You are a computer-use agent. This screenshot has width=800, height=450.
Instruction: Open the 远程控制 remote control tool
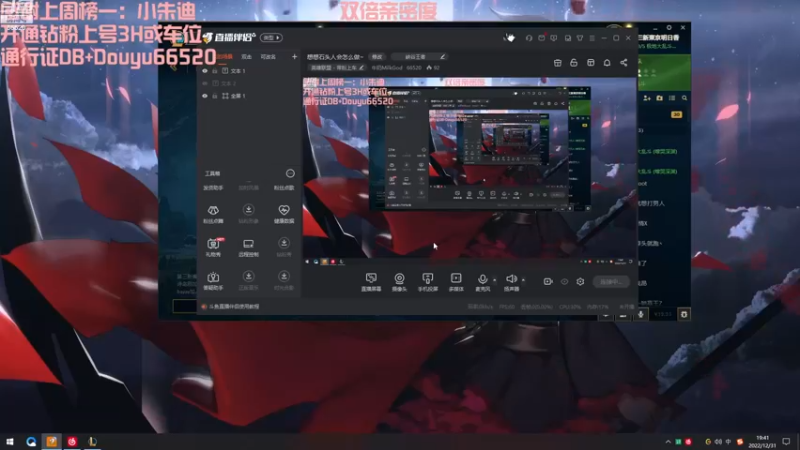click(248, 247)
